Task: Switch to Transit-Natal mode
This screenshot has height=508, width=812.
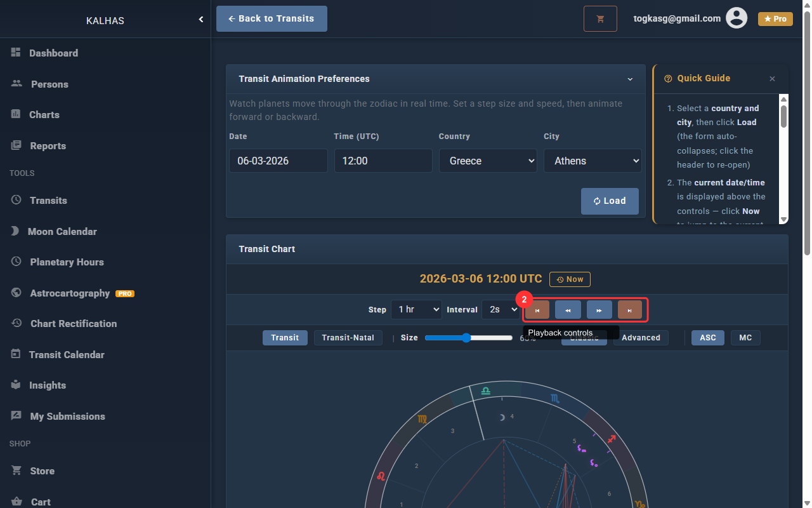Action: (348, 338)
